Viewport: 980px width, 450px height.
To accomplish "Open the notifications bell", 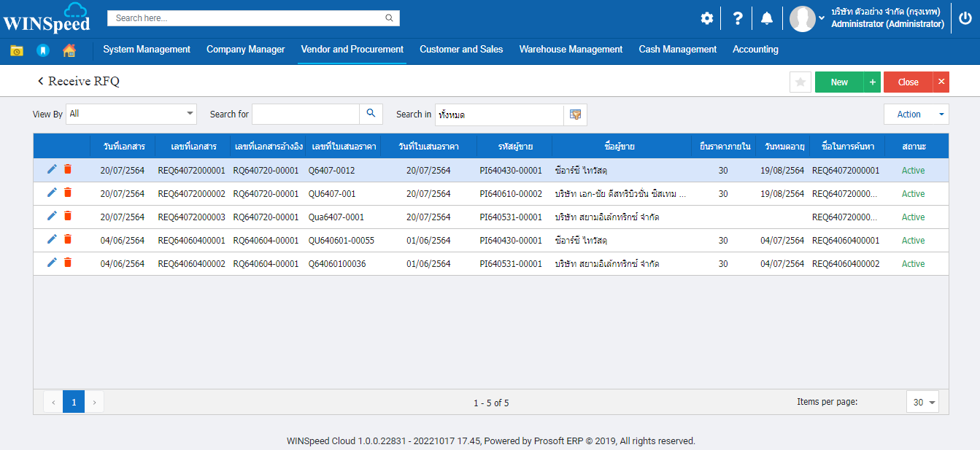I will tap(766, 18).
